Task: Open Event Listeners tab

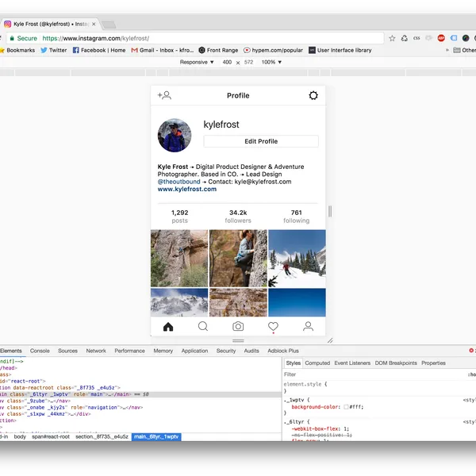Action: pos(352,363)
